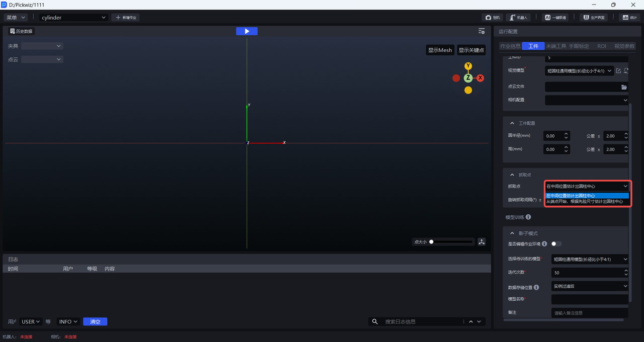Viewport: 644px width, 342px height.
Task: Click the 显示Mesh button
Action: coord(440,50)
